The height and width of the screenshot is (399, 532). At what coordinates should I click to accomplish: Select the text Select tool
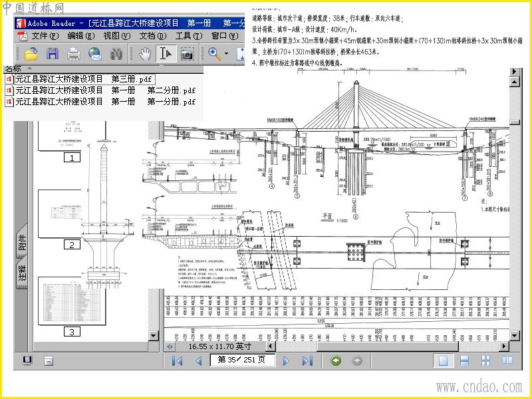166,54
